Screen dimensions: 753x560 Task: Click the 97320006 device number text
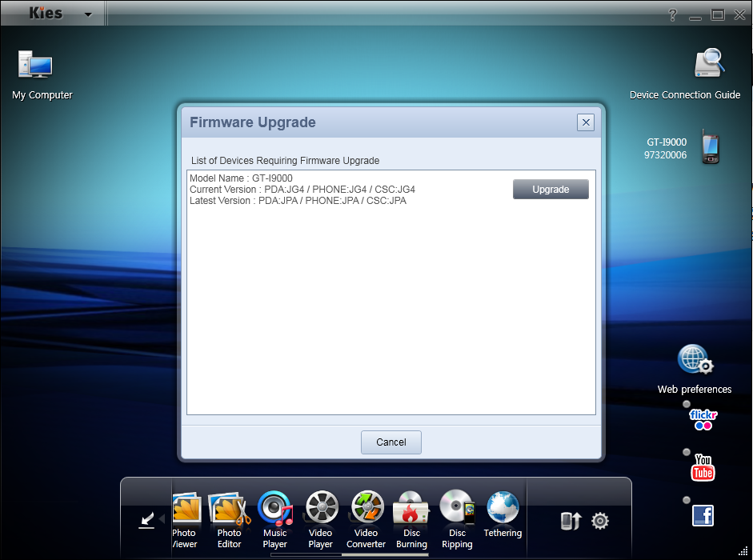tap(666, 155)
